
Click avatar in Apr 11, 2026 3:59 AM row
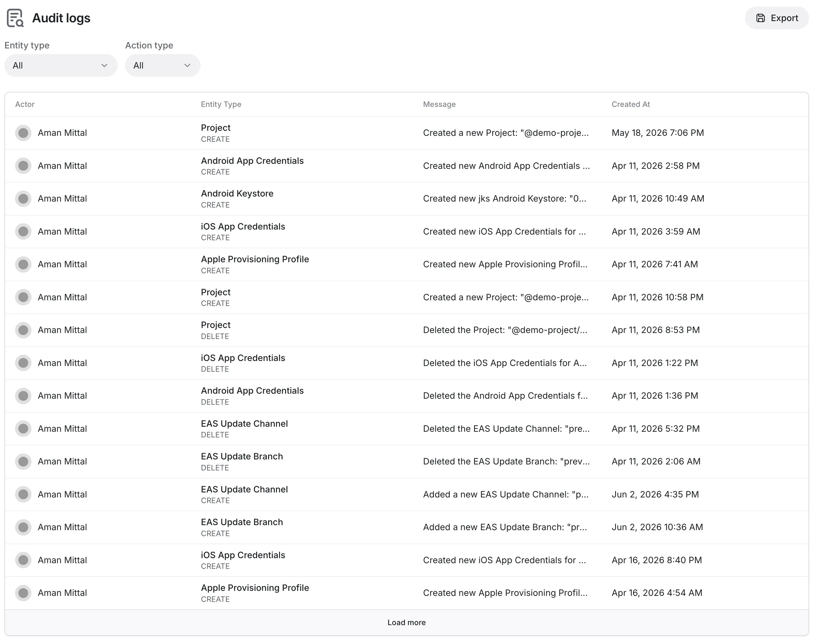coord(23,231)
